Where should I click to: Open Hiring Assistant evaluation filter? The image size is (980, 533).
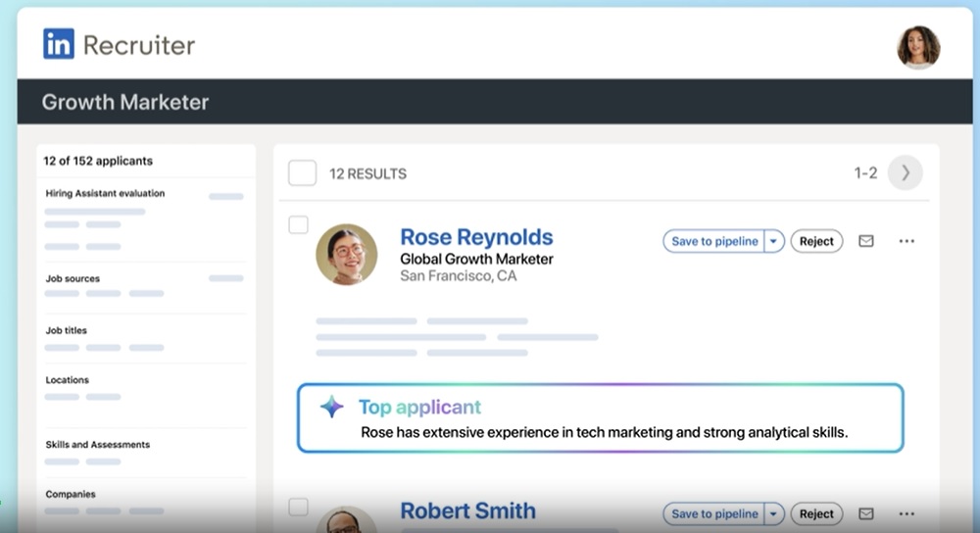click(x=105, y=193)
